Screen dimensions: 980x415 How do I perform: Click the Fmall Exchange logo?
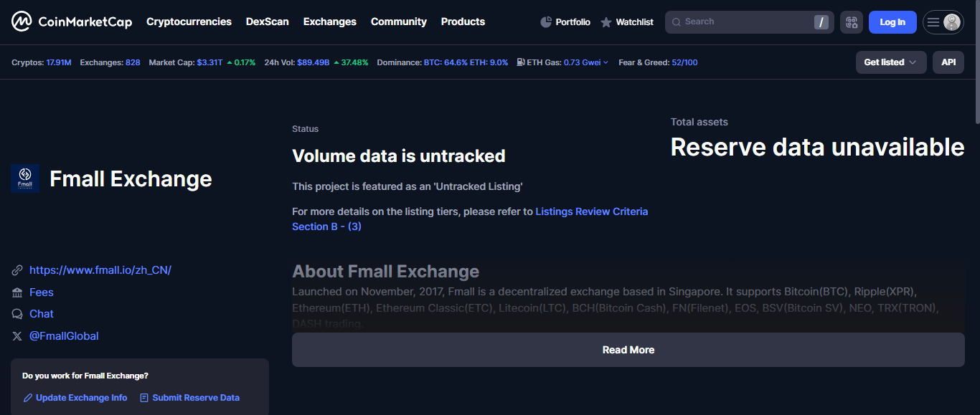pyautogui.click(x=25, y=178)
